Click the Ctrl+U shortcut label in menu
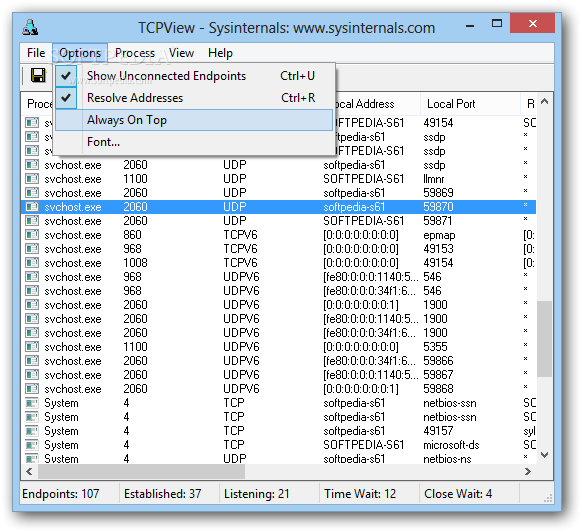Viewport: 582px width, 532px height. click(x=297, y=76)
